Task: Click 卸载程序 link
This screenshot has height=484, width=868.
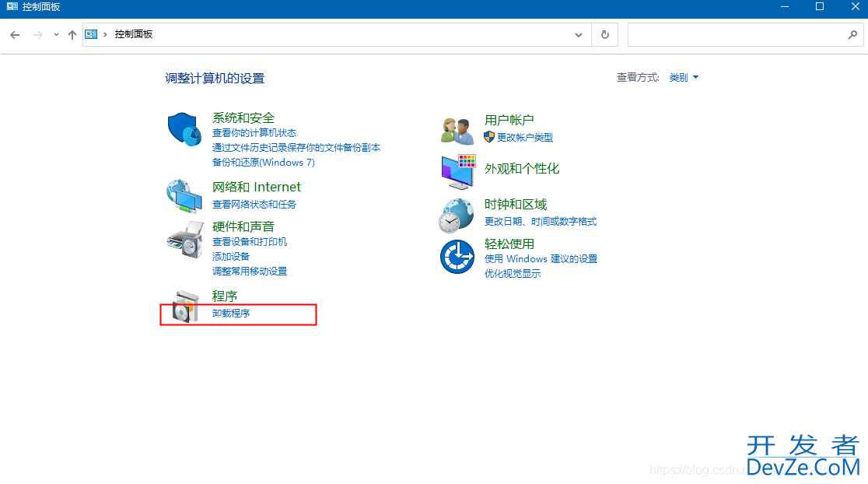Action: click(231, 314)
